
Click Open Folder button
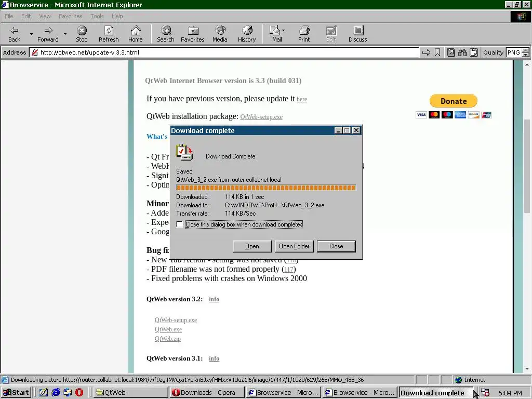coord(294,246)
